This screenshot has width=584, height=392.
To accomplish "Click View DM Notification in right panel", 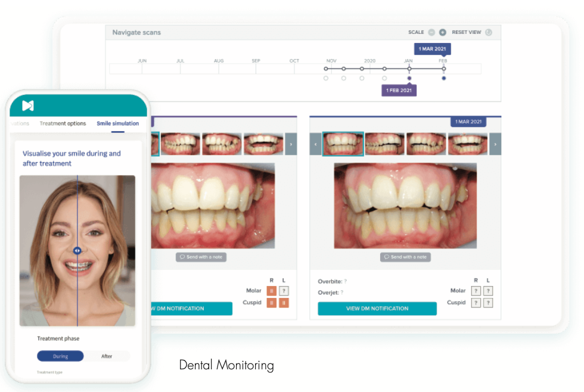I will pos(377,309).
